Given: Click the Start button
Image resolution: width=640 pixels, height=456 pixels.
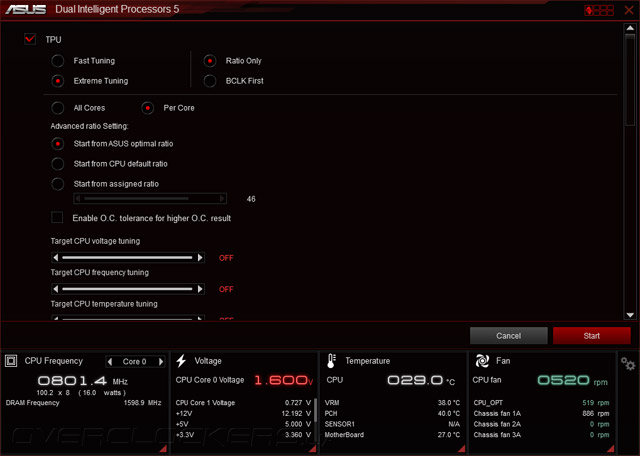Looking at the screenshot, I should coord(591,336).
